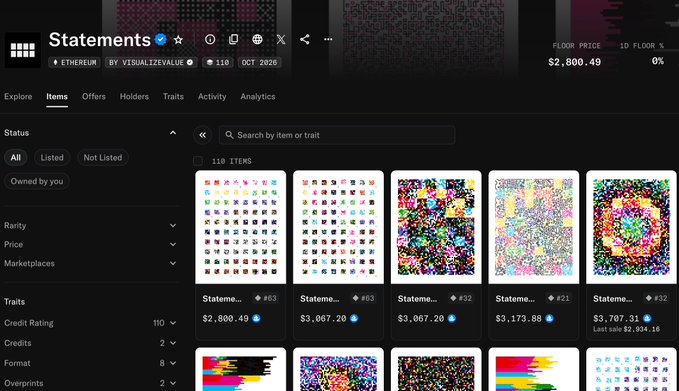
Task: Open the item thumbnail priced $2,800.49
Action: pos(241,227)
